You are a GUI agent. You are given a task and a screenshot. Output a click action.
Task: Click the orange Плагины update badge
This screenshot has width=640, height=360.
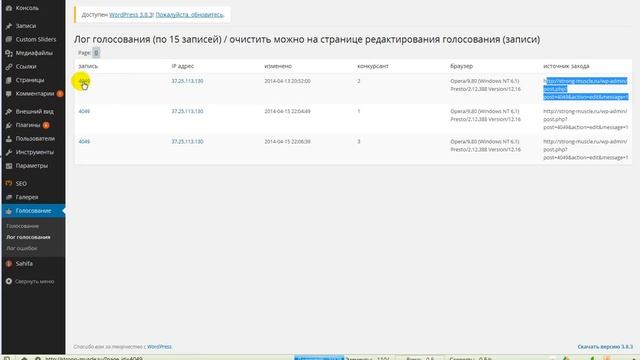(x=46, y=125)
